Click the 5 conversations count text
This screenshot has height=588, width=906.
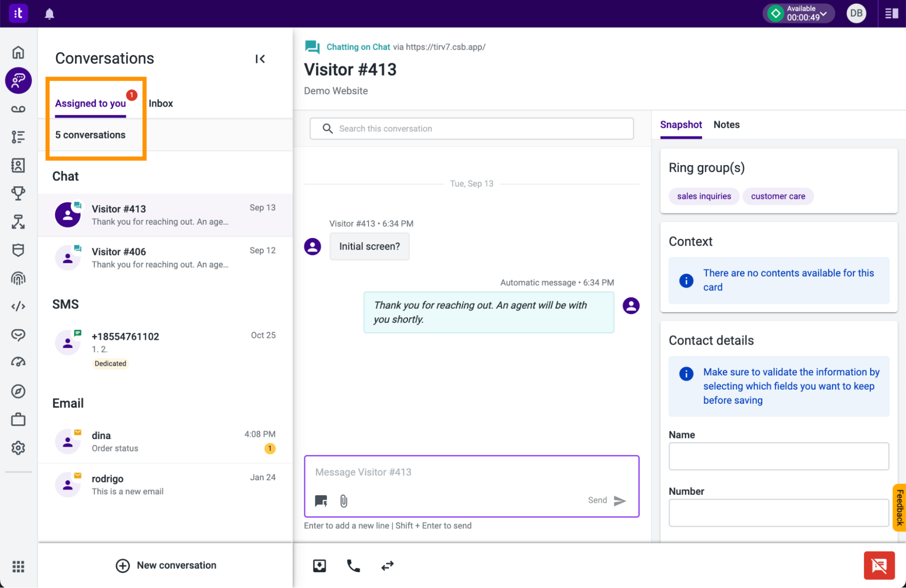[x=90, y=135]
